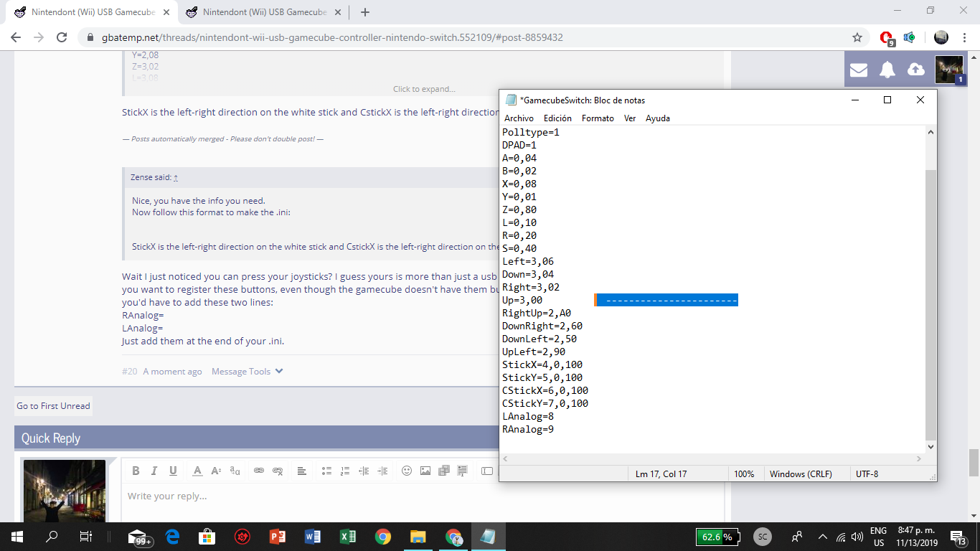Show hidden system tray icons

tap(823, 537)
